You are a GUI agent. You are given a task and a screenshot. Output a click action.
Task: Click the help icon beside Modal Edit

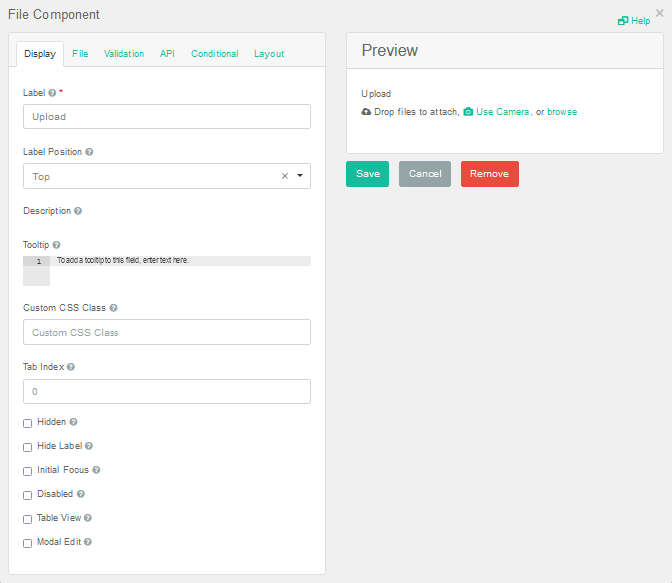pyautogui.click(x=88, y=542)
